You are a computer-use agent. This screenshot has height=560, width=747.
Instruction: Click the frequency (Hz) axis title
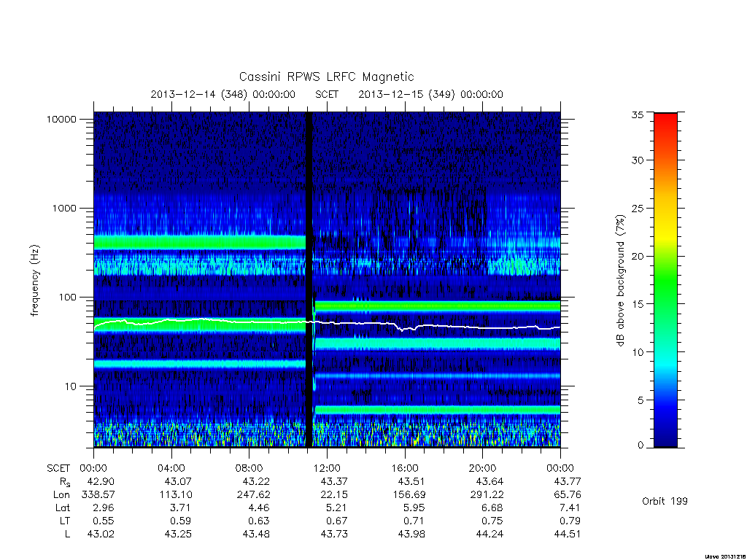point(35,281)
